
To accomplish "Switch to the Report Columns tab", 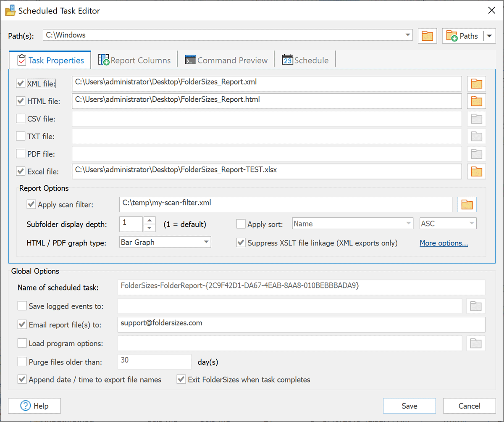I will tap(134, 59).
